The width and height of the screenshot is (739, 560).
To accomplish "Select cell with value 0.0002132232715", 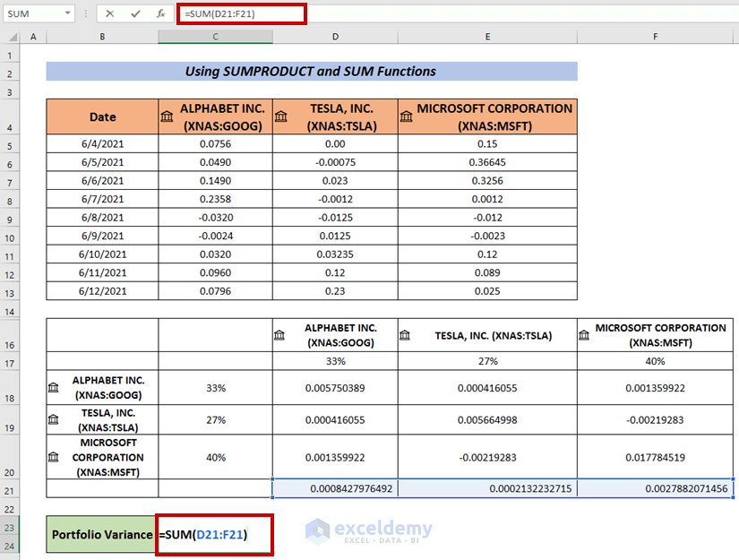I will pyautogui.click(x=487, y=488).
